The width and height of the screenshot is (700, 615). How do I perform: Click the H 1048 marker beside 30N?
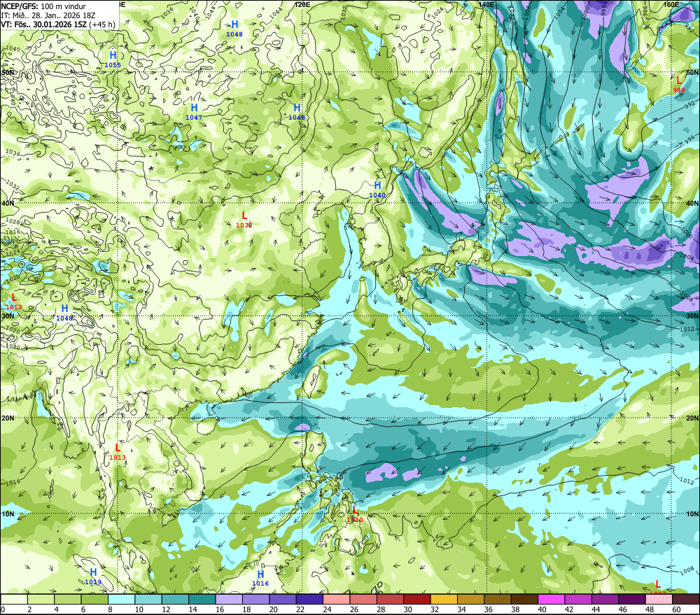(x=64, y=313)
